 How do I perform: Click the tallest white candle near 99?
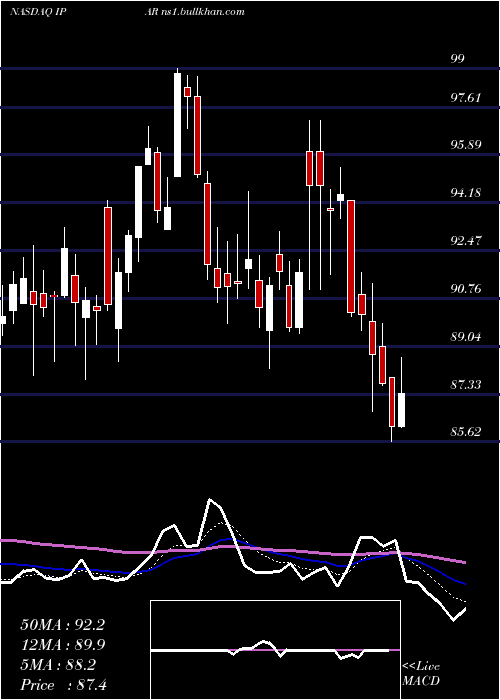pos(178,125)
